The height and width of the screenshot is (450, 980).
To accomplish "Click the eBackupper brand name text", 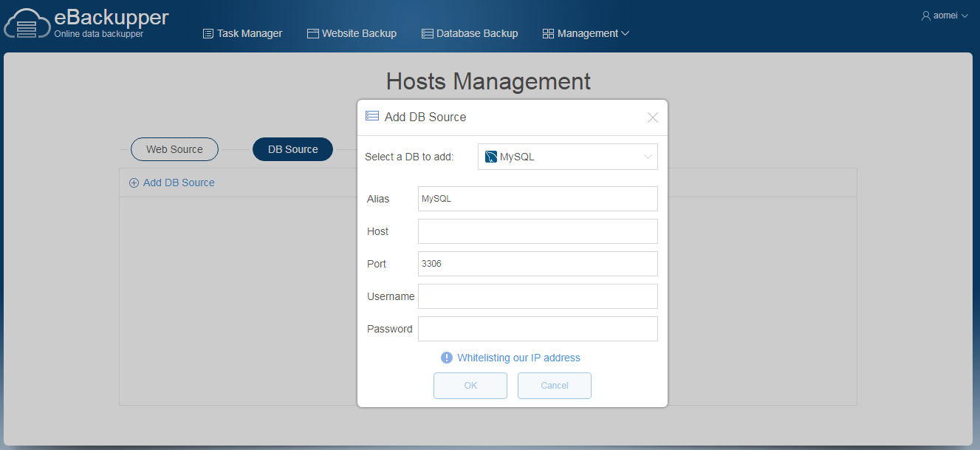I will pyautogui.click(x=112, y=17).
